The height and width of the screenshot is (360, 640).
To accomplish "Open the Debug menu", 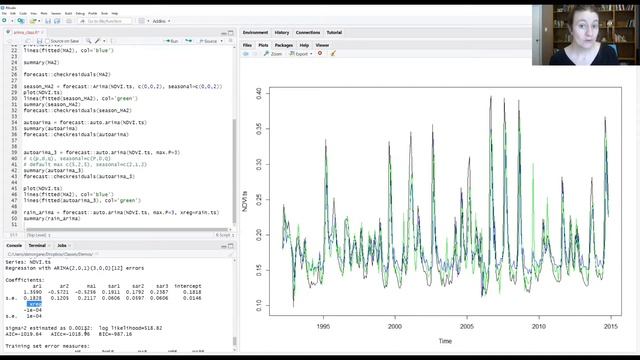I will click(x=80, y=13).
